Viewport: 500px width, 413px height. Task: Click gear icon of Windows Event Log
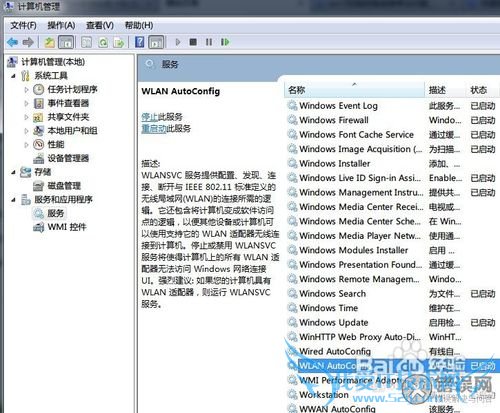coord(292,106)
